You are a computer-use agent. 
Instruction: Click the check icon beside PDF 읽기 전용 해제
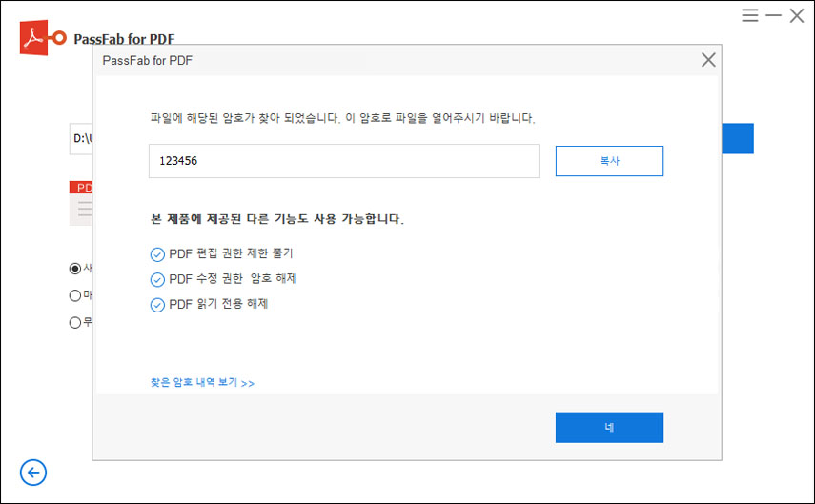click(x=157, y=305)
